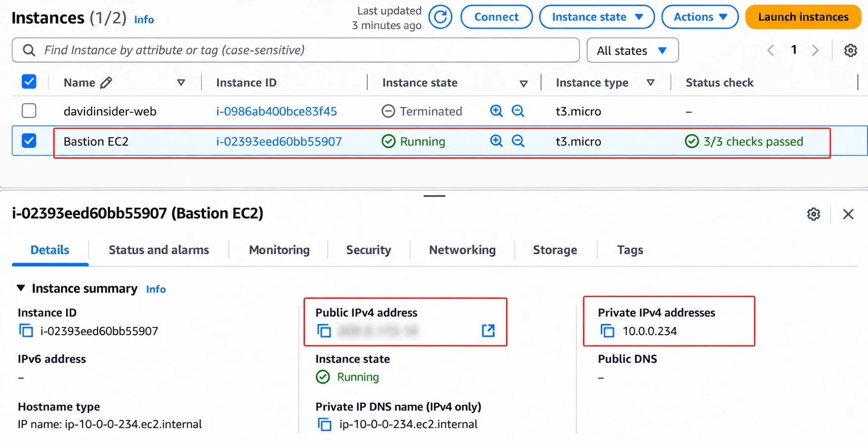Sort by Instance type column arrow
The width and height of the screenshot is (868, 442).
point(651,82)
